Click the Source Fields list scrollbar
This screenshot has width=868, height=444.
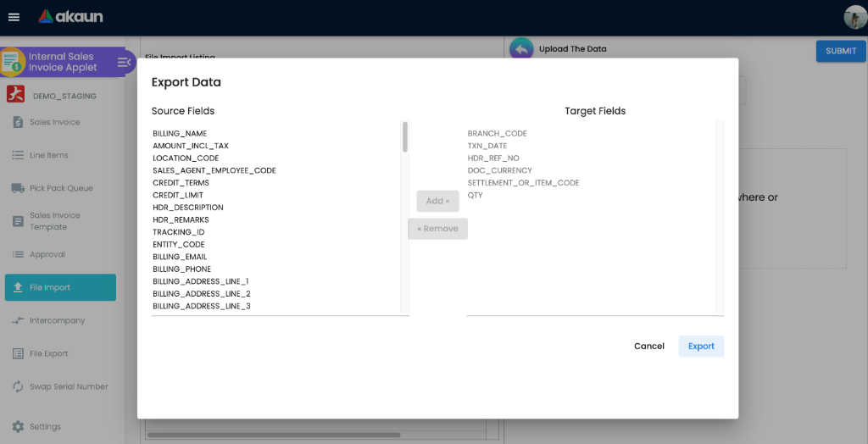tap(405, 137)
